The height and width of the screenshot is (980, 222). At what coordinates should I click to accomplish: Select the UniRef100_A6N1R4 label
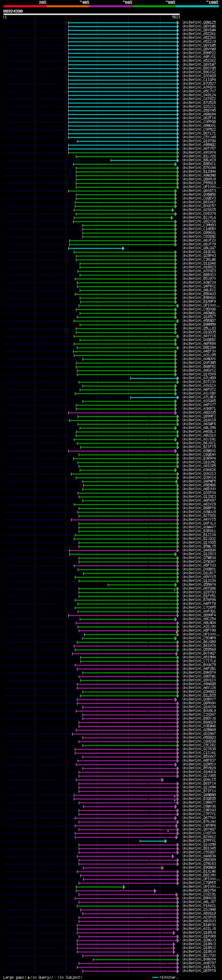pyautogui.click(x=199, y=114)
